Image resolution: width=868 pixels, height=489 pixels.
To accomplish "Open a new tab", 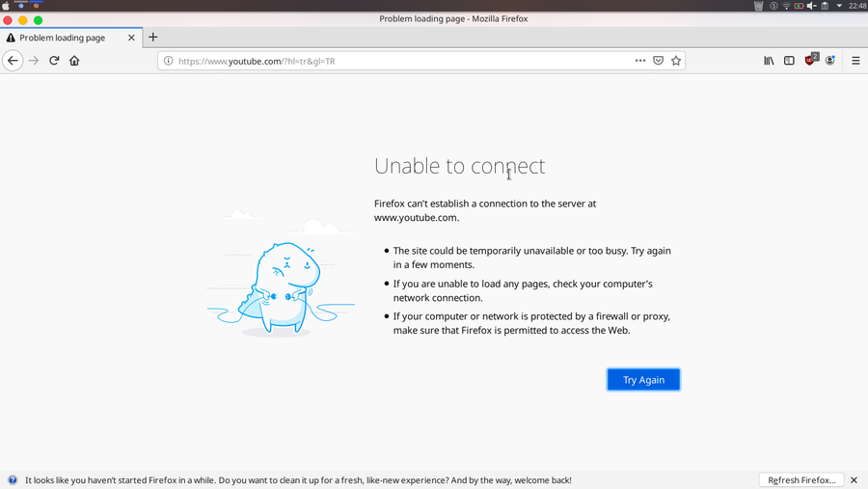I will pos(153,37).
